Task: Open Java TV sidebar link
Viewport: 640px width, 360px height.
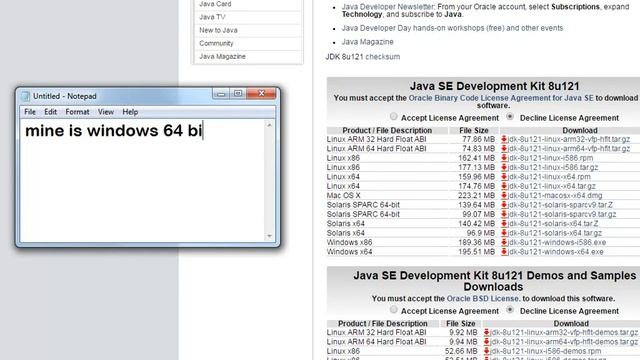Action: (x=212, y=17)
